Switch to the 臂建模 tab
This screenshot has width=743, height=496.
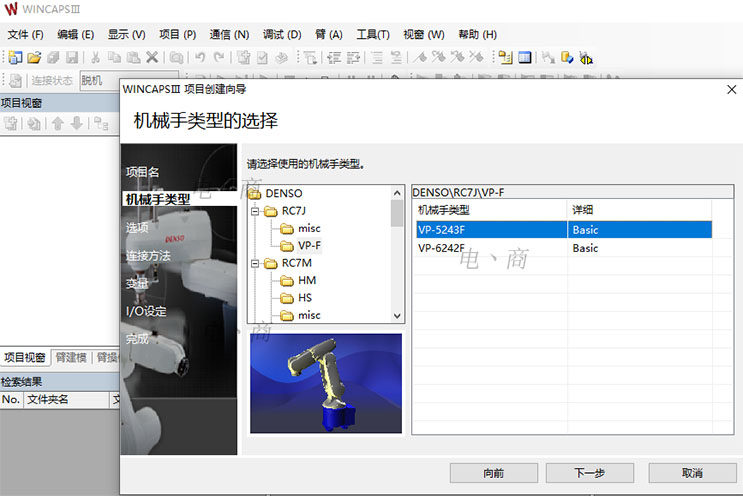coord(71,357)
